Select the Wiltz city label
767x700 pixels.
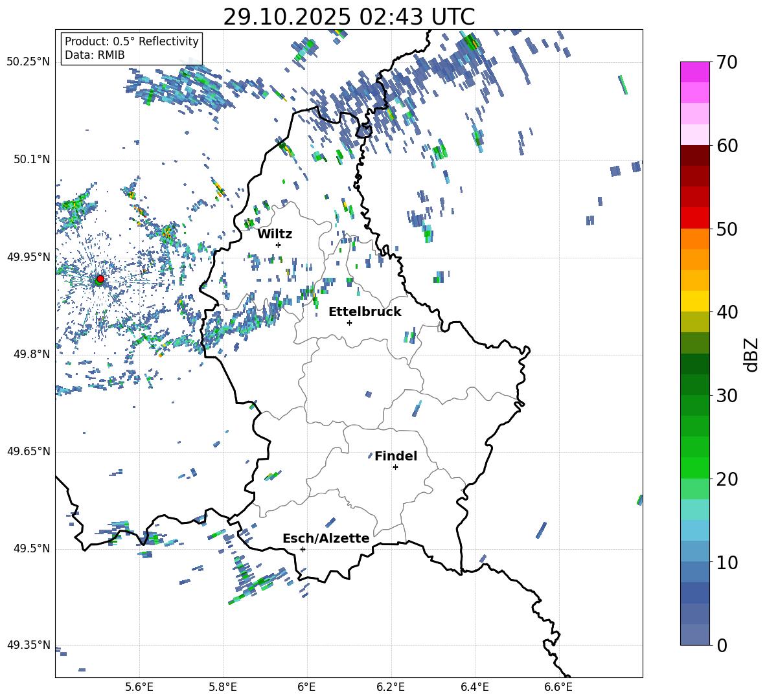click(275, 234)
